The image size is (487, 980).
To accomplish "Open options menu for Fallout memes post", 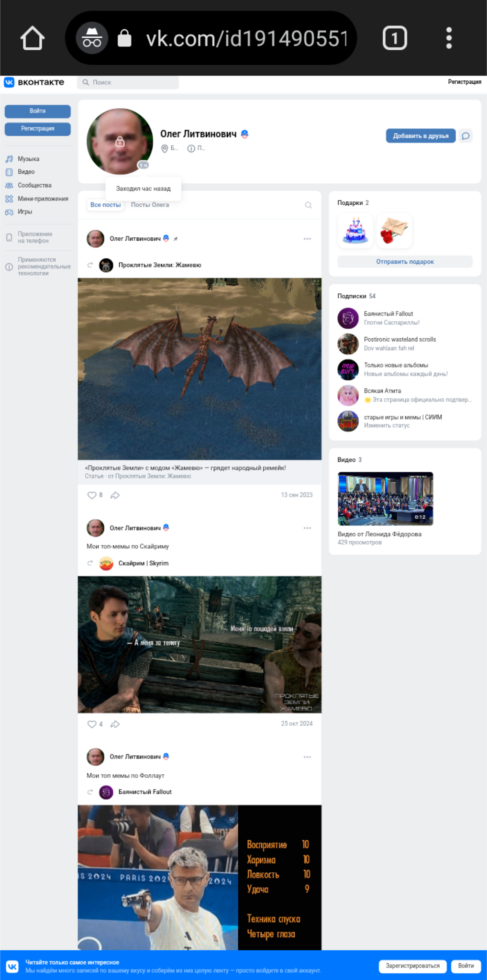I will tap(307, 757).
